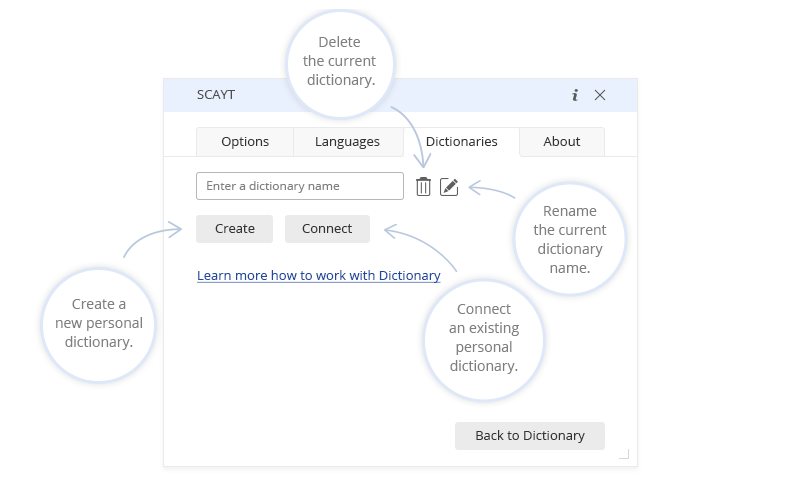Click the info icon in SCAYT header
Image resolution: width=800 pixels, height=499 pixels.
click(x=575, y=95)
